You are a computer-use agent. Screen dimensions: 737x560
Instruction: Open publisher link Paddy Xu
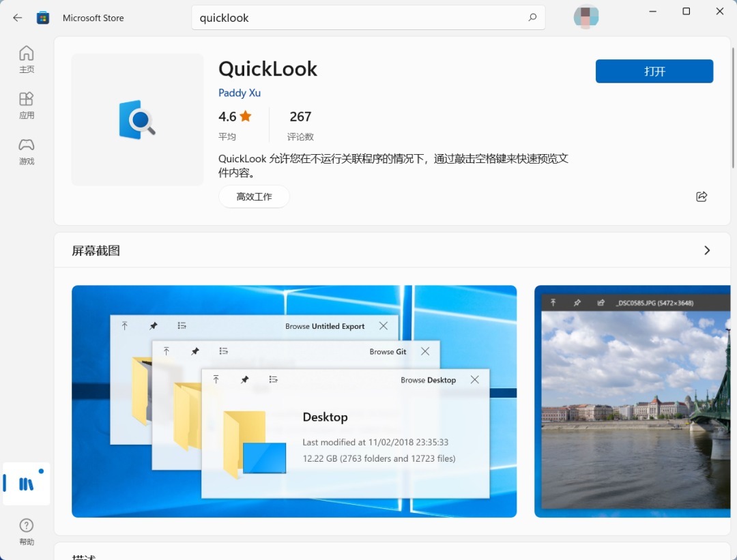[240, 93]
